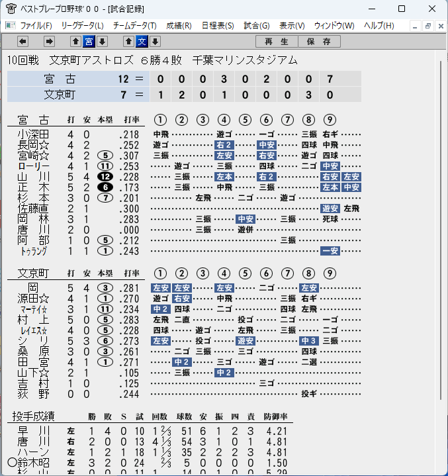Click the .307 batting average for 宮崎☆
448x476 pixels.
(x=129, y=156)
